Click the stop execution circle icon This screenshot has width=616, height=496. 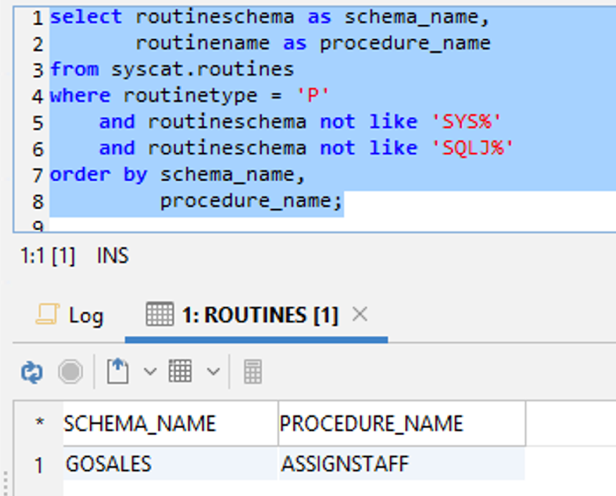[x=70, y=372]
